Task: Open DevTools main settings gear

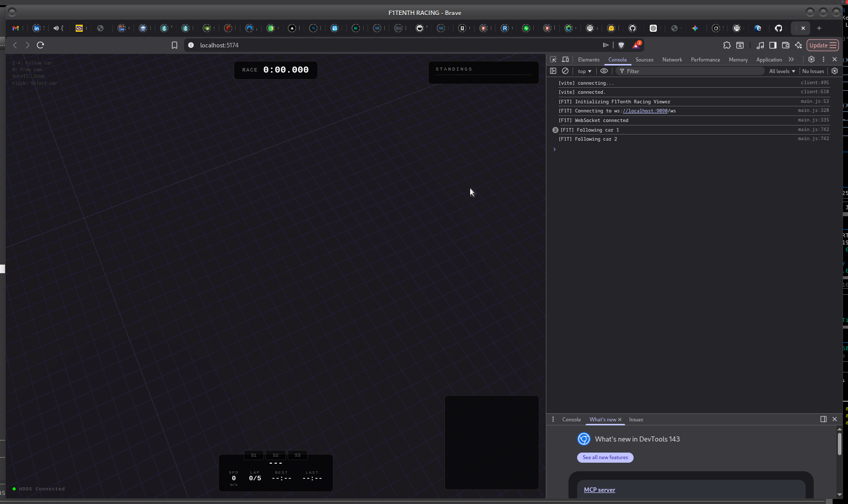Action: [x=811, y=59]
